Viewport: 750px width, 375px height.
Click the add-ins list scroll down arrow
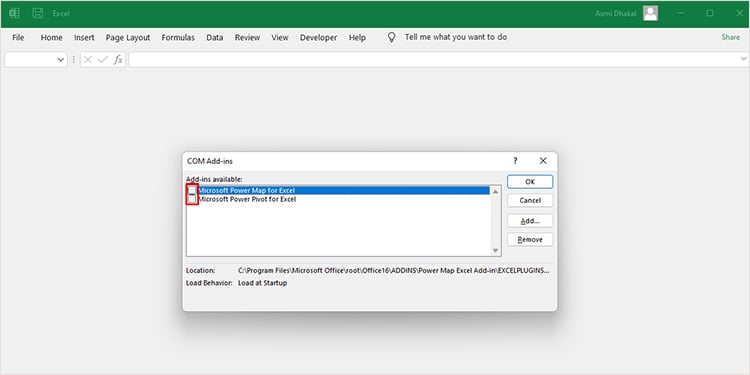(496, 250)
